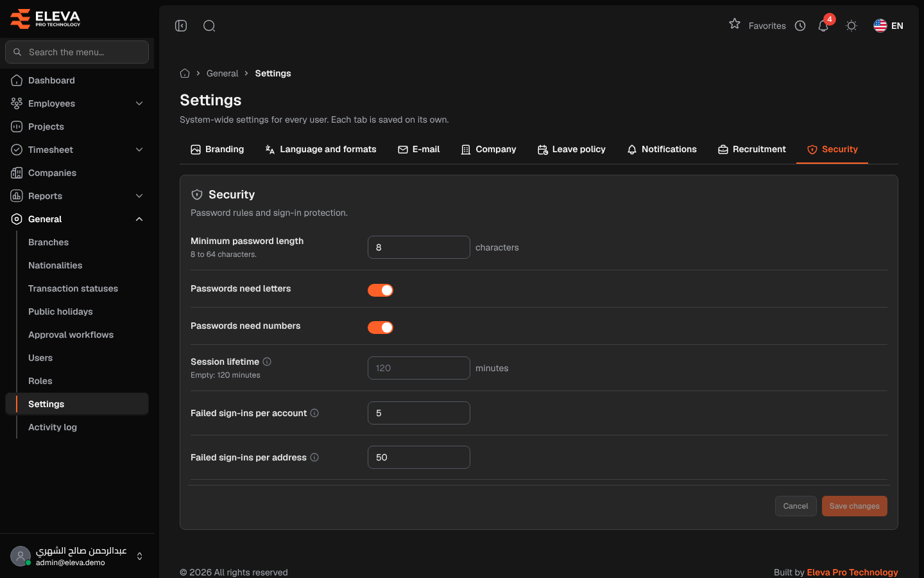The height and width of the screenshot is (578, 924).
Task: Turn off Passwords need numbers toggle
Action: point(381,328)
